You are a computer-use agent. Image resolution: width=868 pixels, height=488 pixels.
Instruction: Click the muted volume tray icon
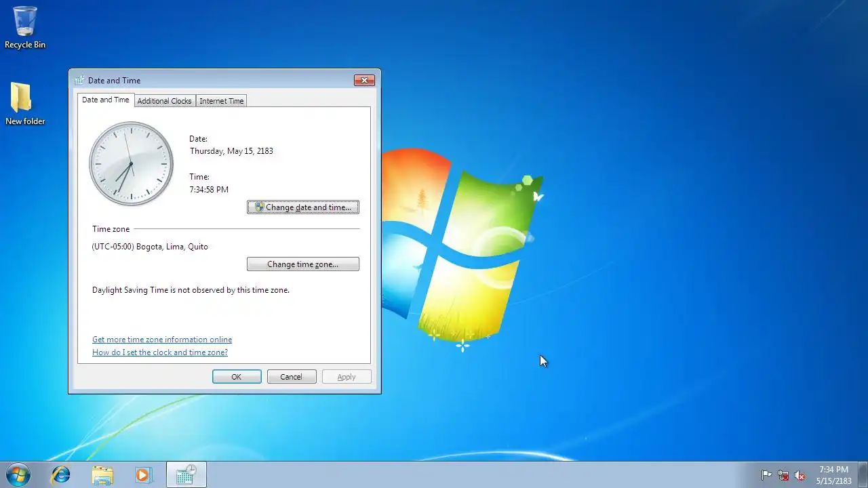point(800,475)
